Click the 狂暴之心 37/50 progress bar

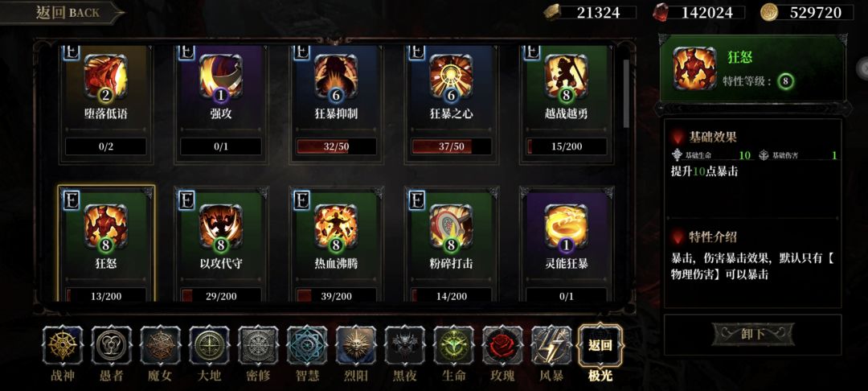tap(451, 146)
